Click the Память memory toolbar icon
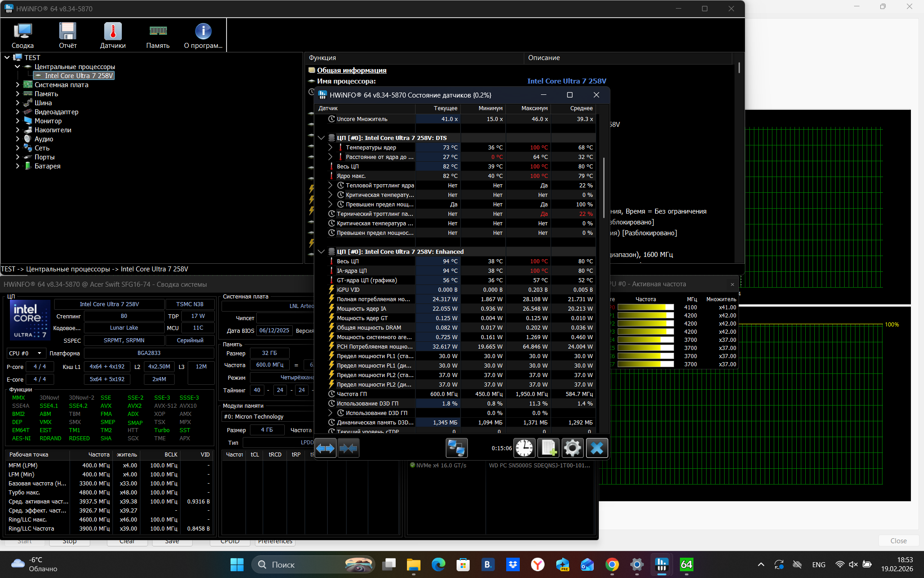Image resolution: width=924 pixels, height=578 pixels. (158, 35)
